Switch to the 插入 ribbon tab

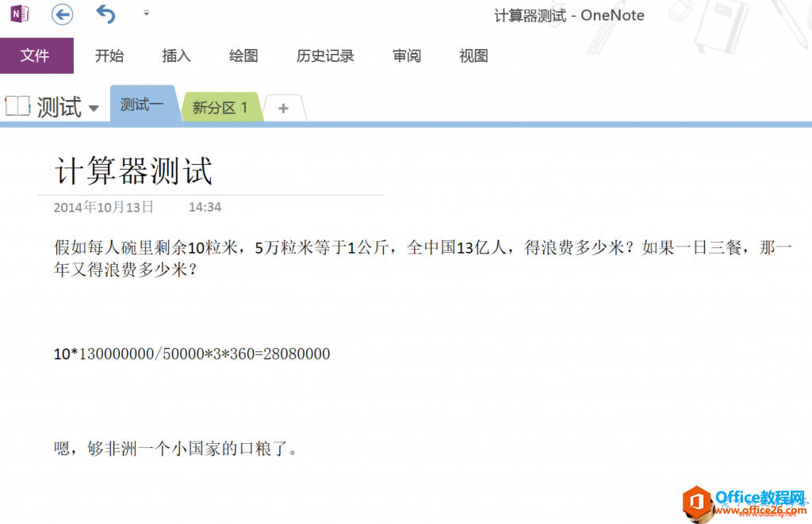point(176,55)
